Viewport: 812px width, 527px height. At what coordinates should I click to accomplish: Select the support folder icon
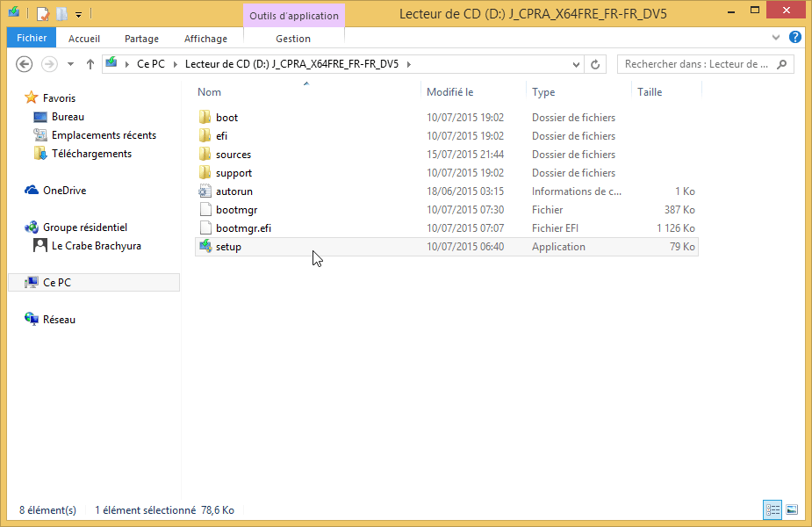coord(205,172)
